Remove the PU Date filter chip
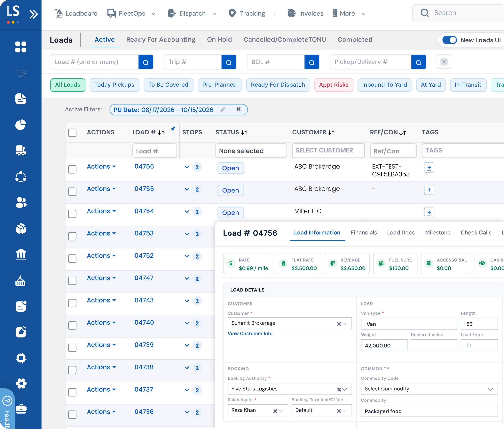 [x=239, y=109]
